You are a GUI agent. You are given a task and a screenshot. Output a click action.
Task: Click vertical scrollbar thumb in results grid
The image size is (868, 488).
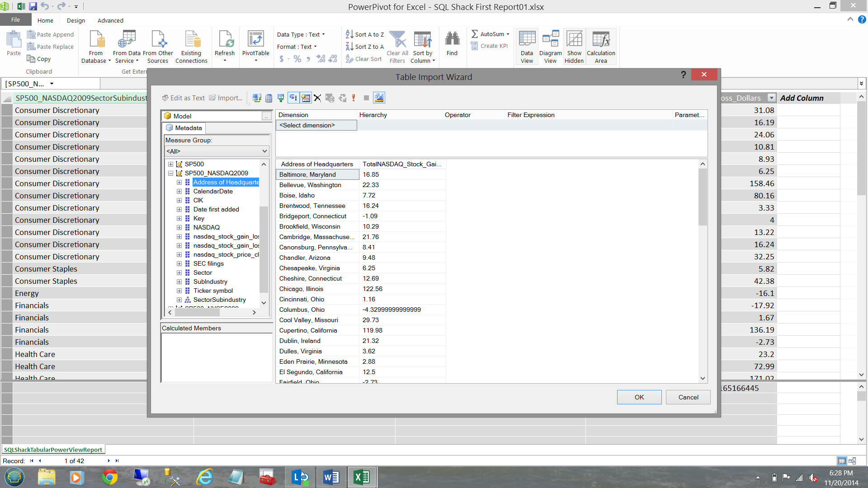702,197
